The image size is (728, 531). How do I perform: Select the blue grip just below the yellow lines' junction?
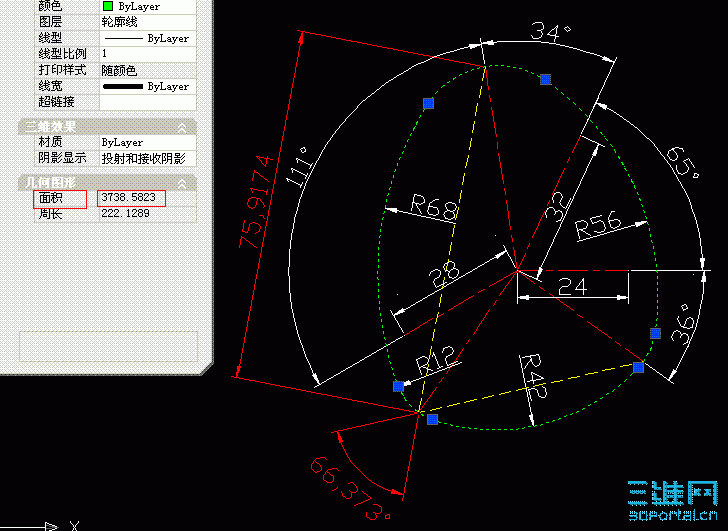click(x=432, y=419)
